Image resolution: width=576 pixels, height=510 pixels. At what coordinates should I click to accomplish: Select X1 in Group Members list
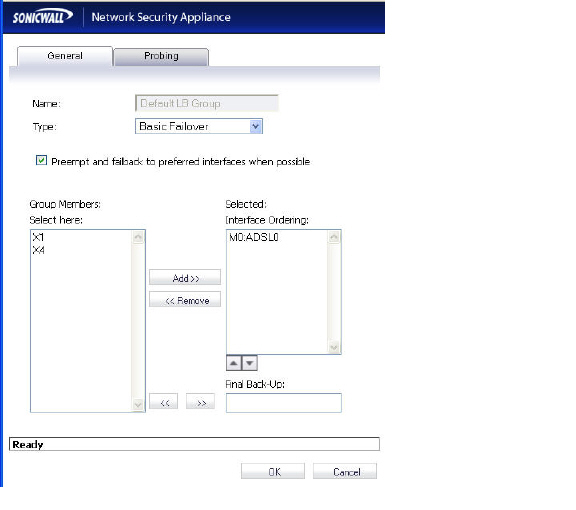[x=38, y=237]
